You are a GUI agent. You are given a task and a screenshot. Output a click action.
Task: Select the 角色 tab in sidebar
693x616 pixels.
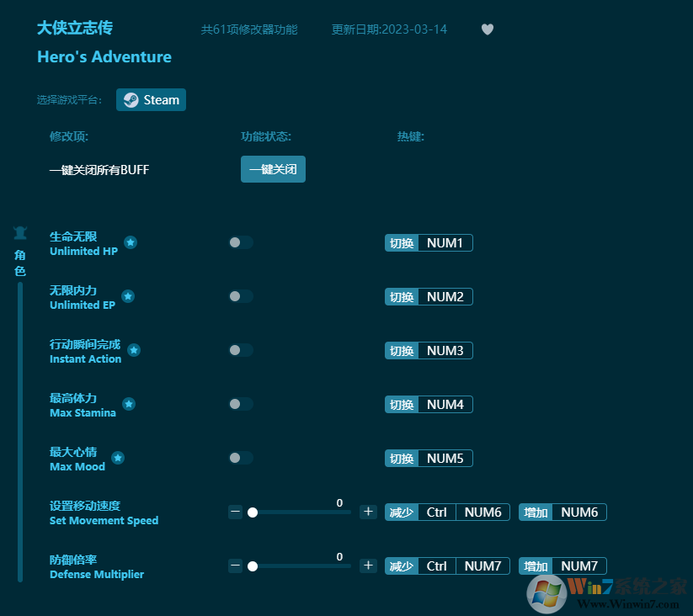(19, 263)
